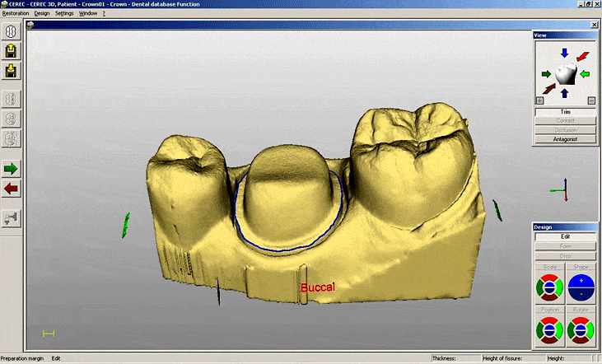Click the top red segment of Scale control
602x364 pixels.
(x=548, y=278)
